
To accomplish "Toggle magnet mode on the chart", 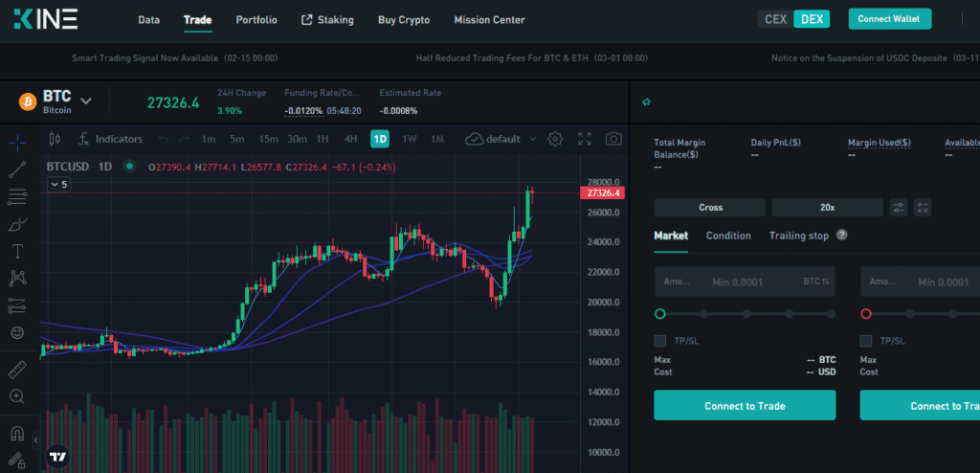I will click(x=17, y=433).
